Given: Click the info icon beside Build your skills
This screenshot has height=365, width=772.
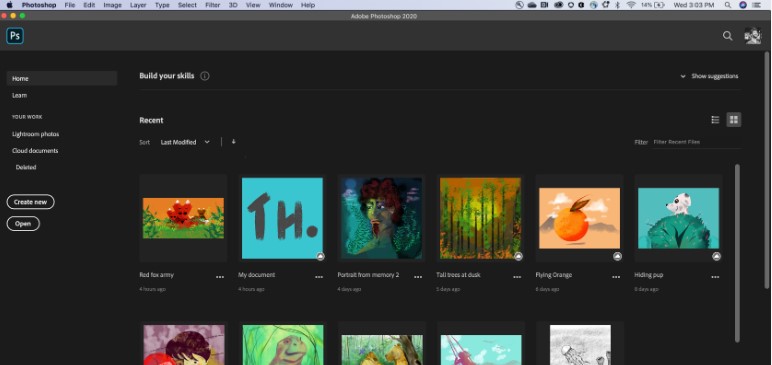Looking at the screenshot, I should [x=205, y=76].
